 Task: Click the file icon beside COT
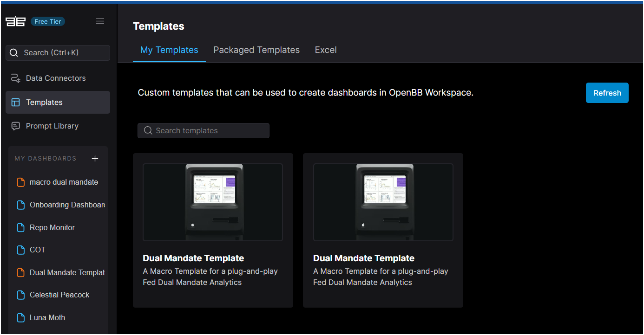(20, 250)
